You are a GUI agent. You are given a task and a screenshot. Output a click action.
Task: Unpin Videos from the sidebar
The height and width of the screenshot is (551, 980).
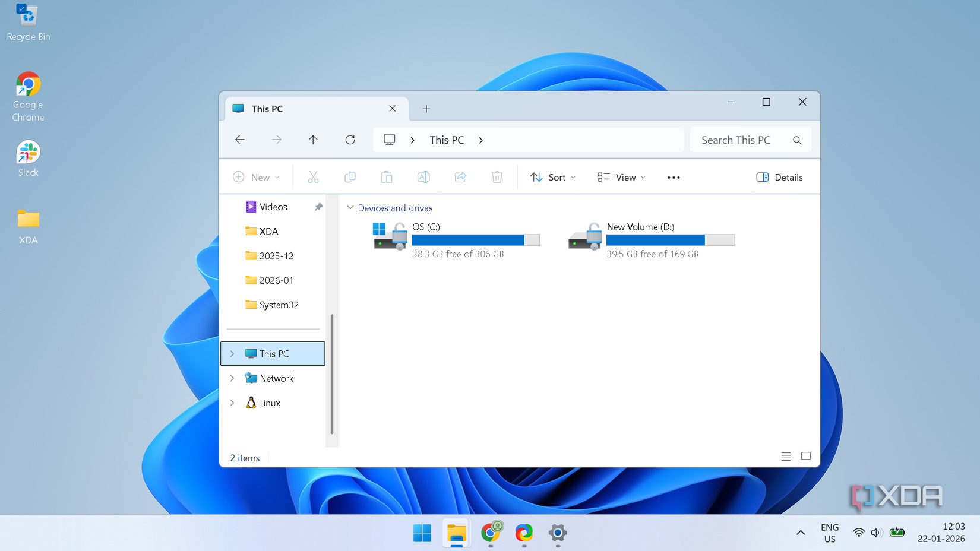coord(318,207)
